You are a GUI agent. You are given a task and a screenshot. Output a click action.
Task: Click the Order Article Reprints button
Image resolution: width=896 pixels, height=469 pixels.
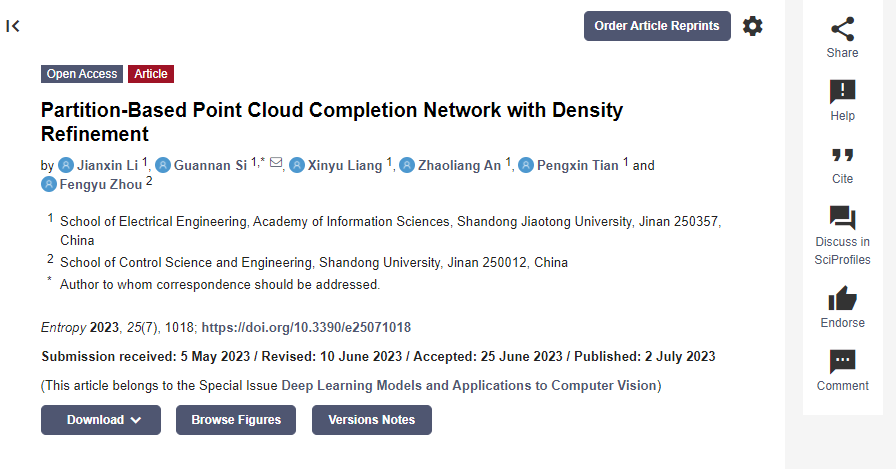[657, 26]
